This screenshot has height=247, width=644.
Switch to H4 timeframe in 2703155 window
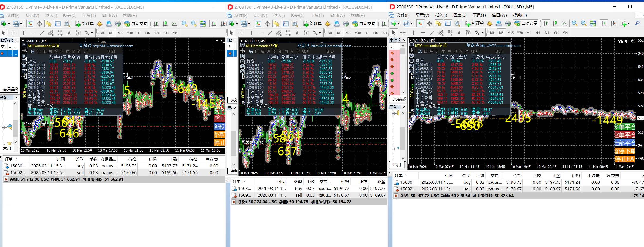(148, 33)
